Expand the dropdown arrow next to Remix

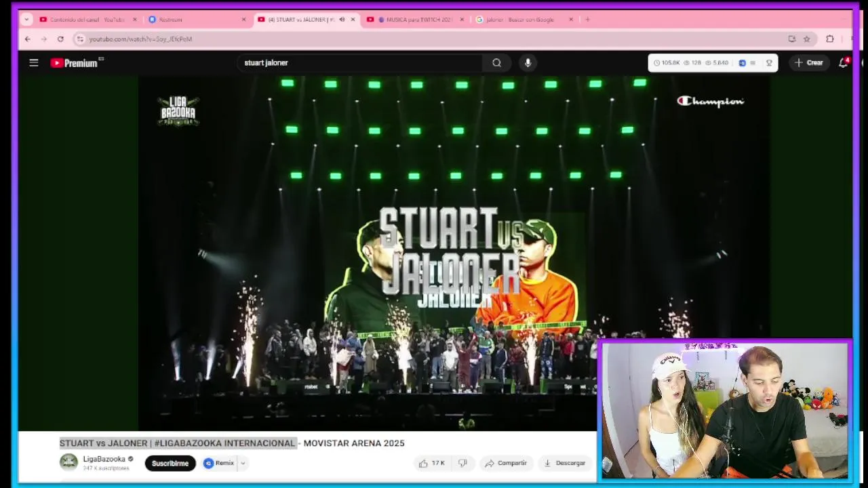coord(242,463)
